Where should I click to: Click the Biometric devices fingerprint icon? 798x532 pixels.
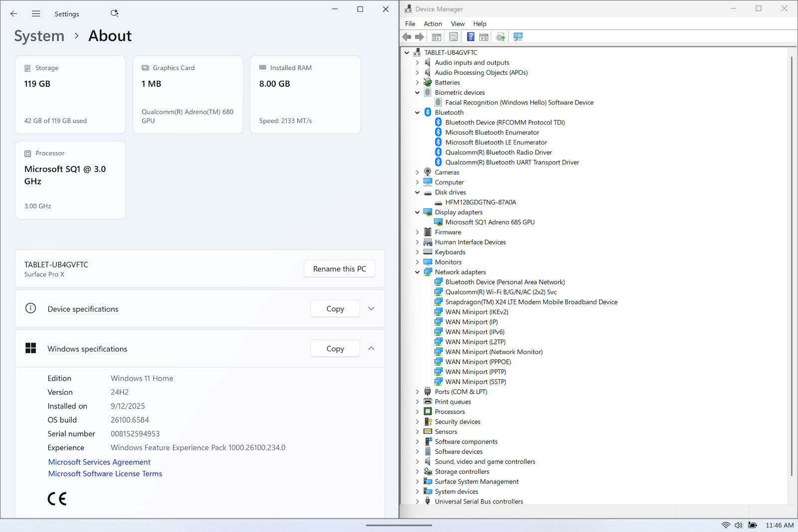427,92
